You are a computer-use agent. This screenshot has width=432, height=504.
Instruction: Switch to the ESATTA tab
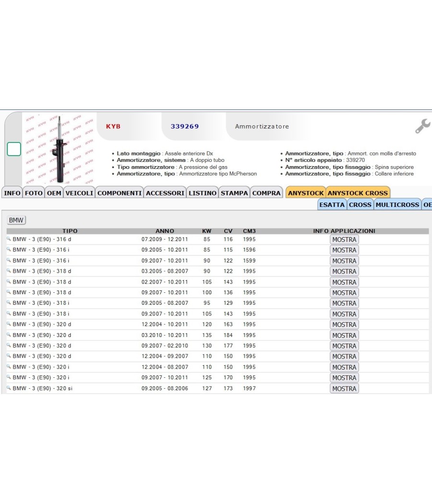pos(332,204)
